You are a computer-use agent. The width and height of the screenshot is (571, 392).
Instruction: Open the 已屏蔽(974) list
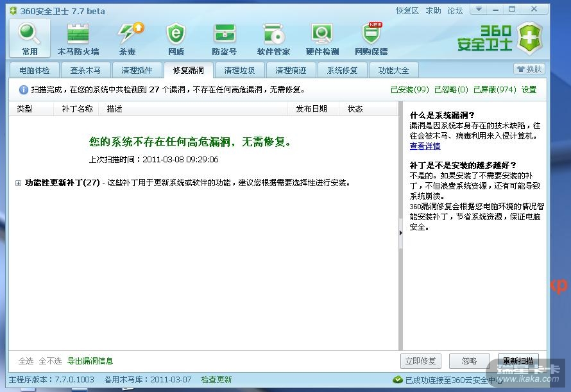[x=495, y=90]
